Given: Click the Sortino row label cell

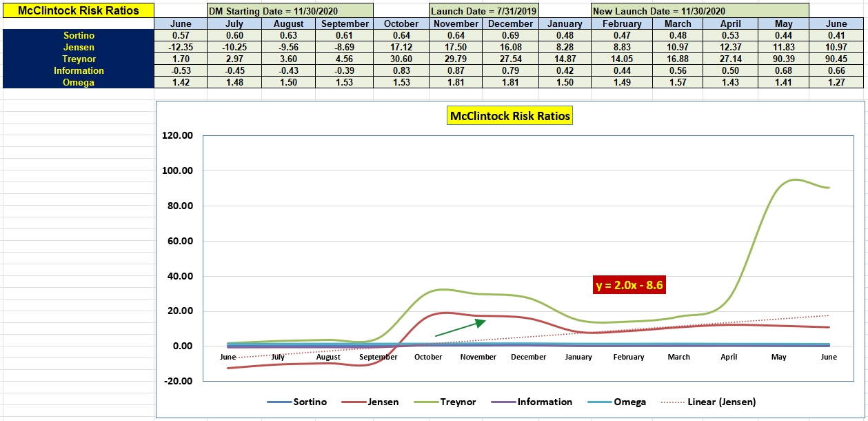Looking at the screenshot, I should (78, 35).
